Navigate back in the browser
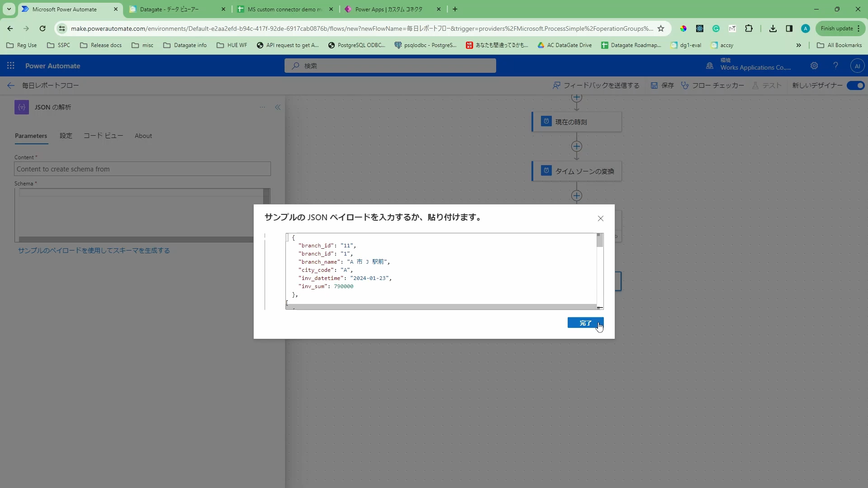Viewport: 868px width, 488px height. tap(10, 28)
